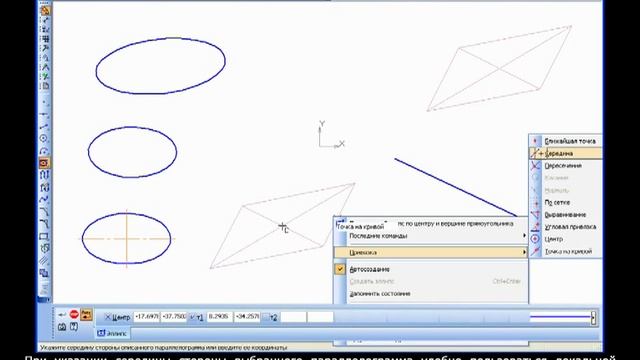This screenshot has height=360, width=640.
Task: Select the Hatching tool
Action: click(45, 260)
